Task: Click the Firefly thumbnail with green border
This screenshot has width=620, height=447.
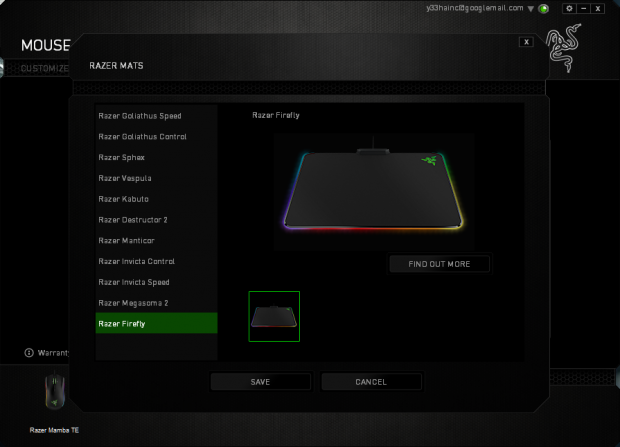Action: [274, 316]
